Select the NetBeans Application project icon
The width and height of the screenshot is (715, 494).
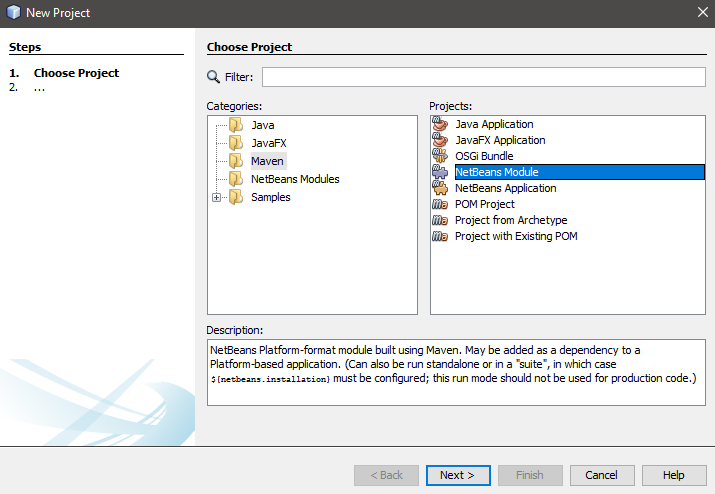click(439, 188)
